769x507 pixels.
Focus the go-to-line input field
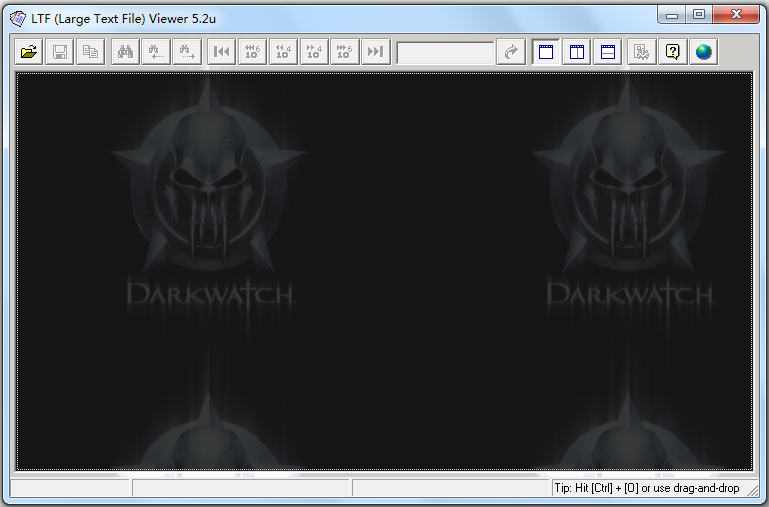pyautogui.click(x=445, y=52)
